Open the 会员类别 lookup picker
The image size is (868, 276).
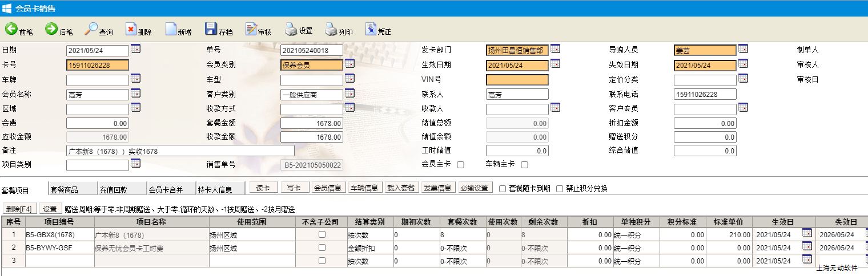click(x=349, y=64)
